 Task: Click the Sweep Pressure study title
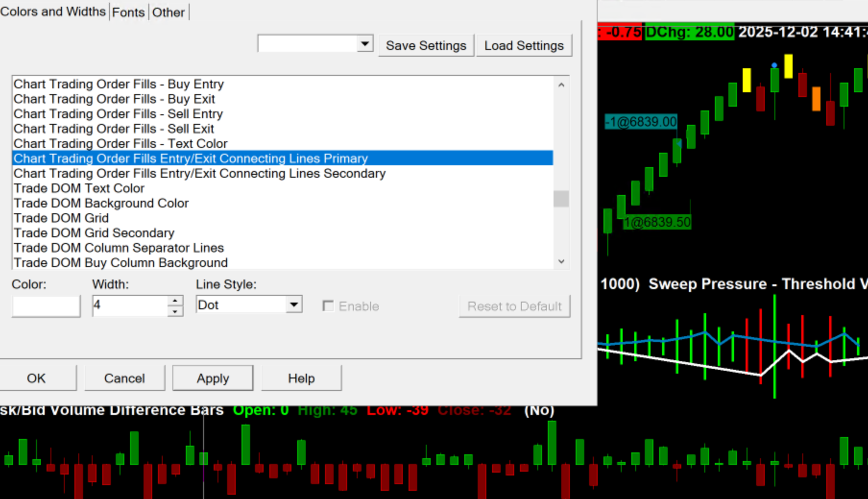pyautogui.click(x=708, y=284)
